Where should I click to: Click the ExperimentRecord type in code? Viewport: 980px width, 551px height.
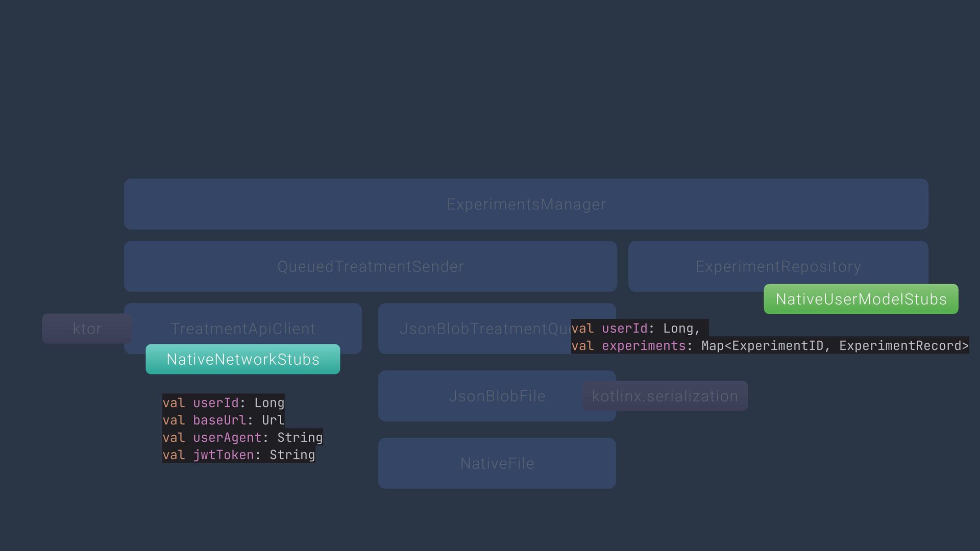tap(899, 345)
